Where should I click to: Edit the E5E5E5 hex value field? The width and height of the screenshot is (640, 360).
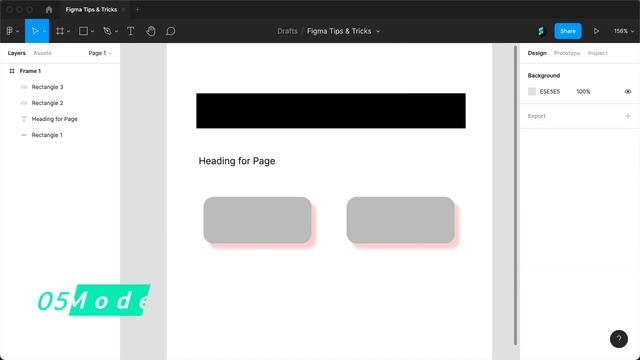coord(550,91)
